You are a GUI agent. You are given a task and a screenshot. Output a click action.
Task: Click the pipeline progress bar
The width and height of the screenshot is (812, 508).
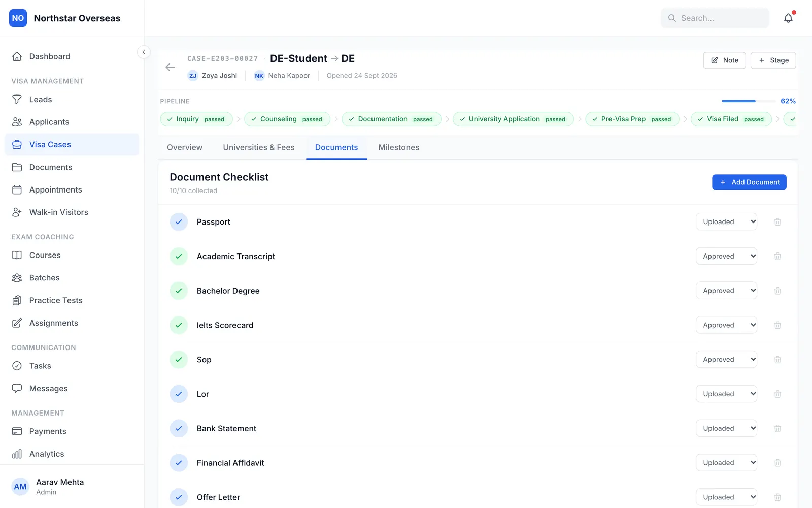point(749,101)
